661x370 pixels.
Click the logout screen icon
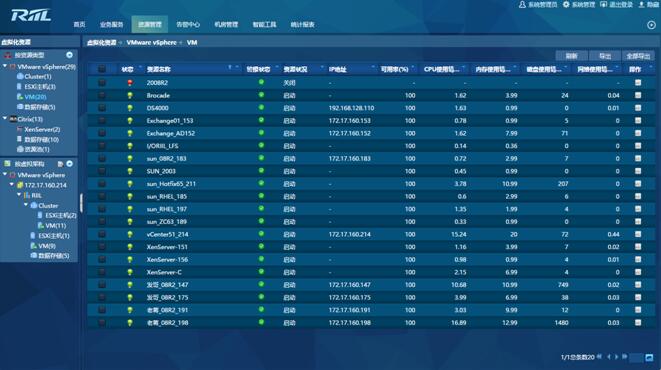(x=604, y=4)
